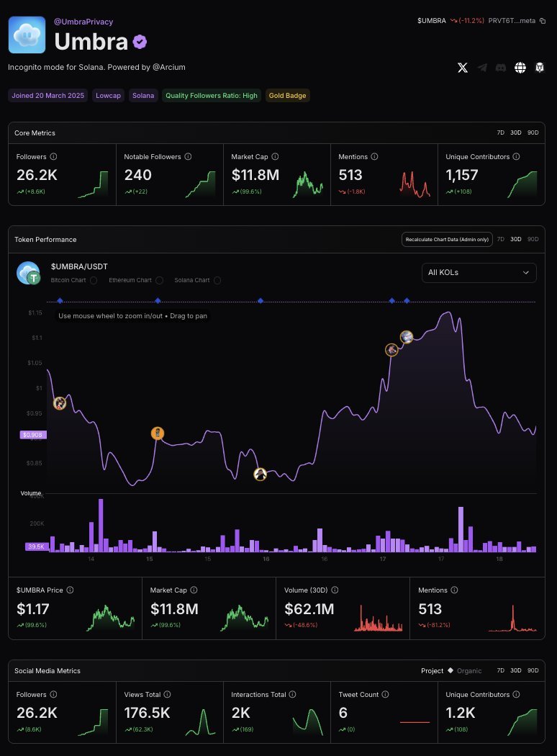Show info for Mentions in Core Metrics

click(x=374, y=157)
